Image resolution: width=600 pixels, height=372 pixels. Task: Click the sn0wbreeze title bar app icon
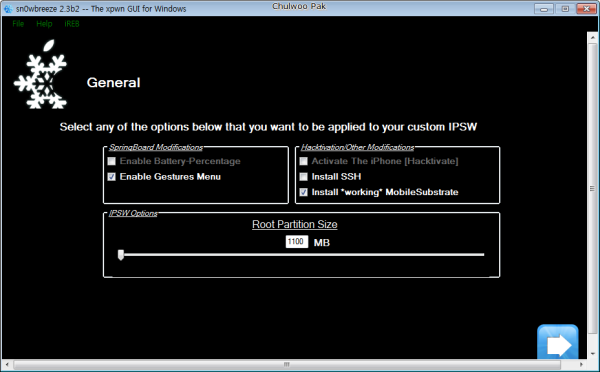(x=8, y=8)
